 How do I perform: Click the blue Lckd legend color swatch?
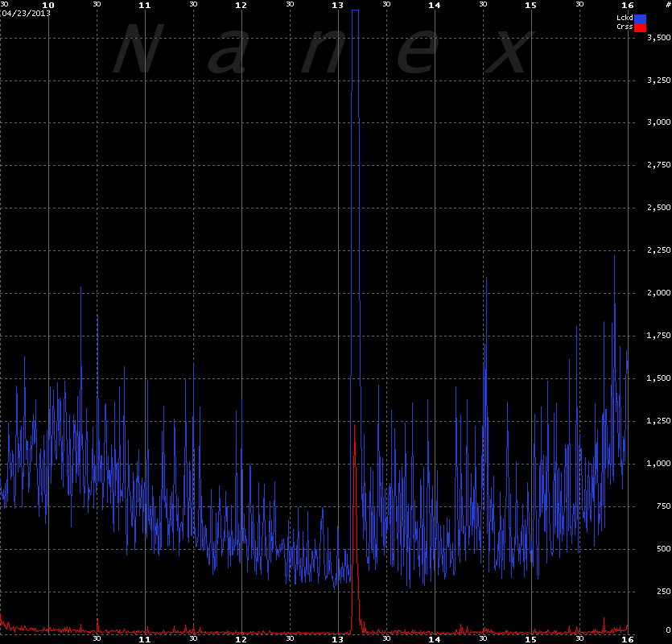641,18
